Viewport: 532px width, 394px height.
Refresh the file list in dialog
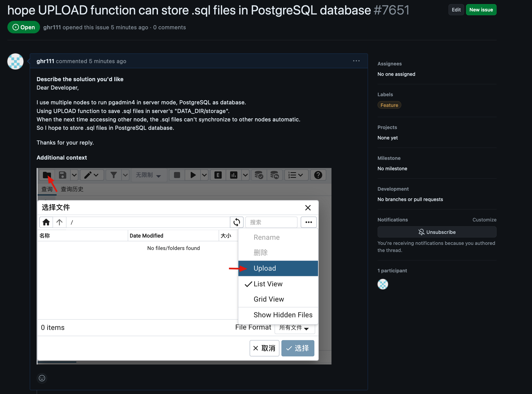point(237,222)
